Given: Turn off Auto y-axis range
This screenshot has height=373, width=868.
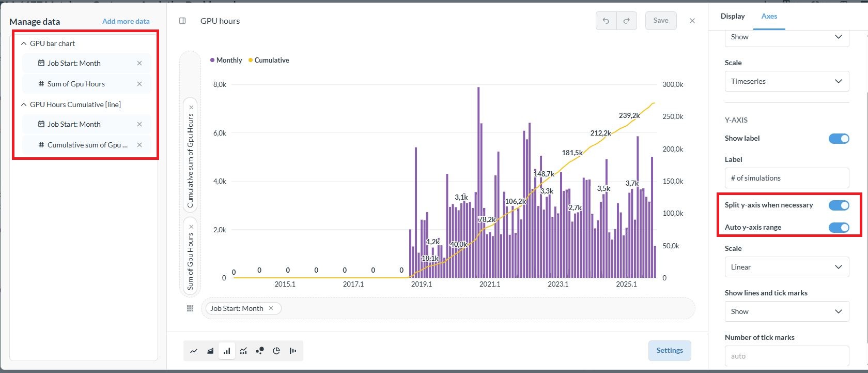Looking at the screenshot, I should 838,228.
